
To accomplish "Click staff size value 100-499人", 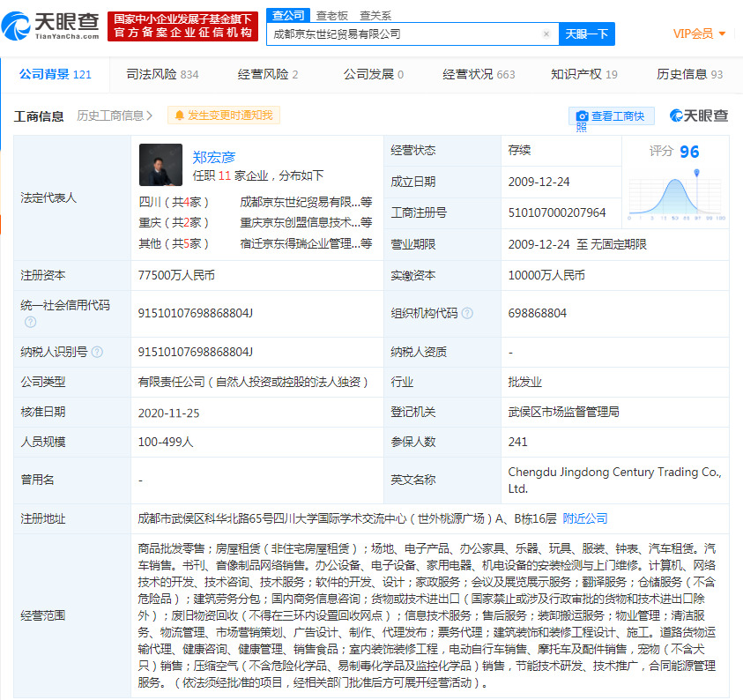I will [x=166, y=443].
